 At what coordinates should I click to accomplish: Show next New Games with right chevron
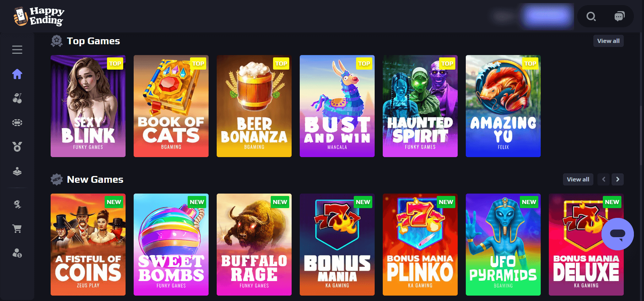point(618,179)
